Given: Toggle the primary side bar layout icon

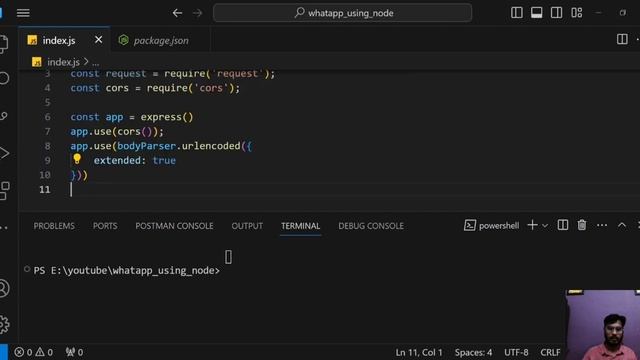Looking at the screenshot, I should click(517, 13).
